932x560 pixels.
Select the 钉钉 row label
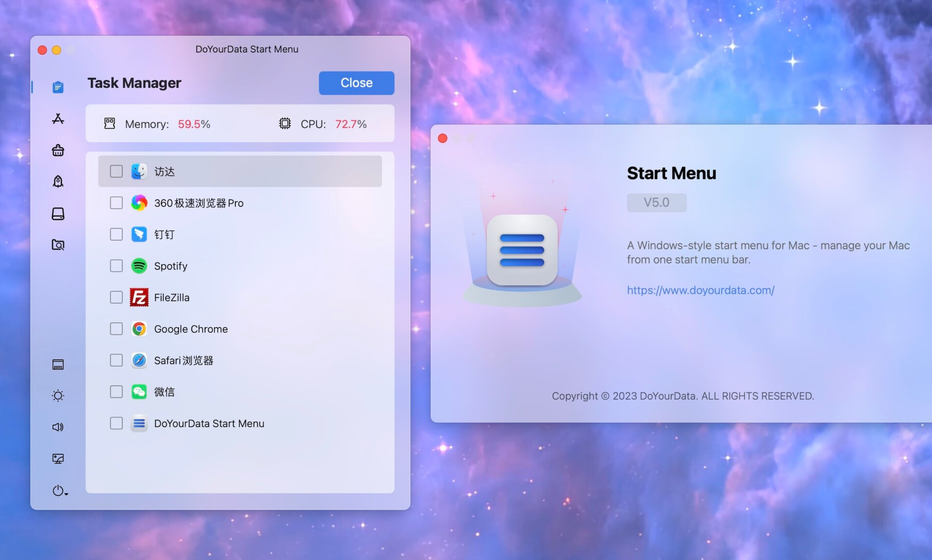164,234
